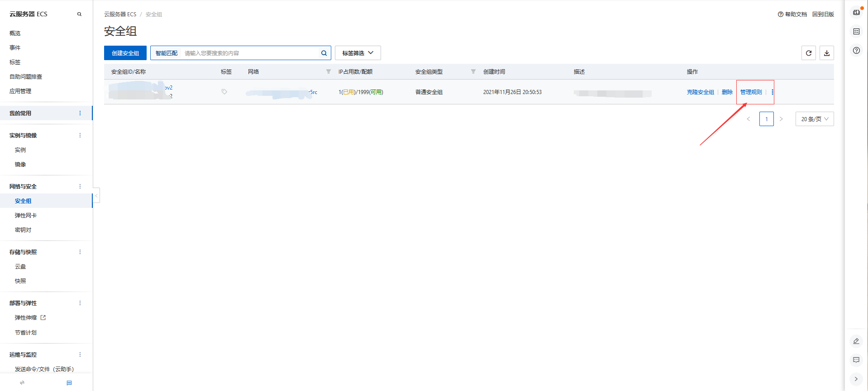Open 帮助文档 link
This screenshot has height=391, width=868.
[x=792, y=14]
